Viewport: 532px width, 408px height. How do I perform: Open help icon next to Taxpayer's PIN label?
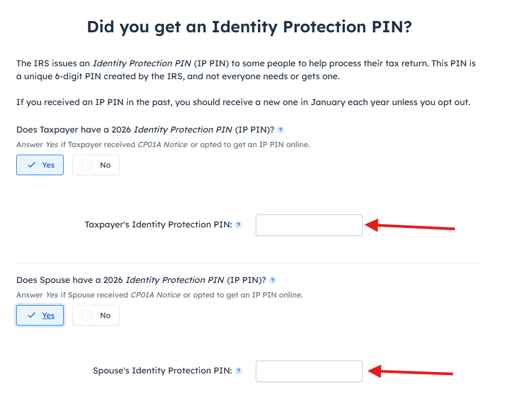coord(238,225)
